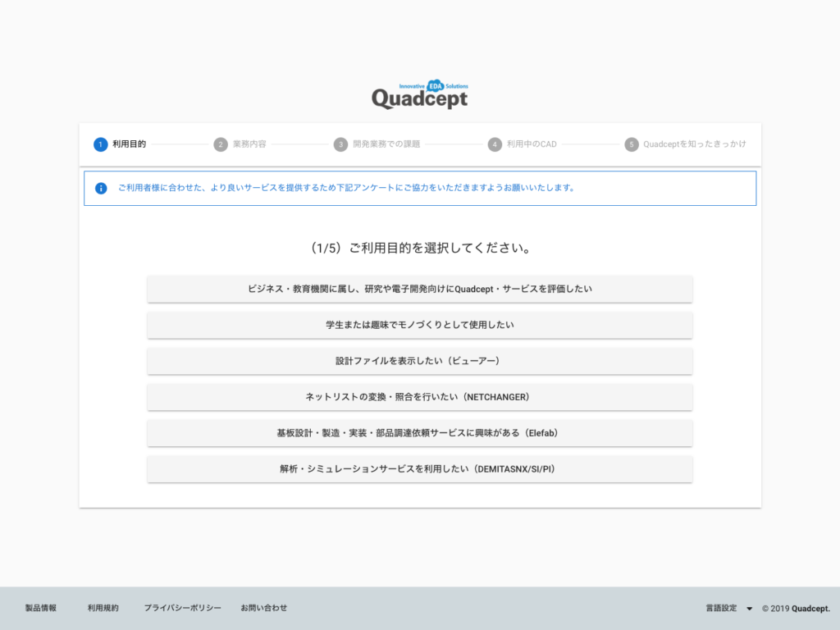
Task: Select the 学生または趣味 usage option
Action: [419, 325]
